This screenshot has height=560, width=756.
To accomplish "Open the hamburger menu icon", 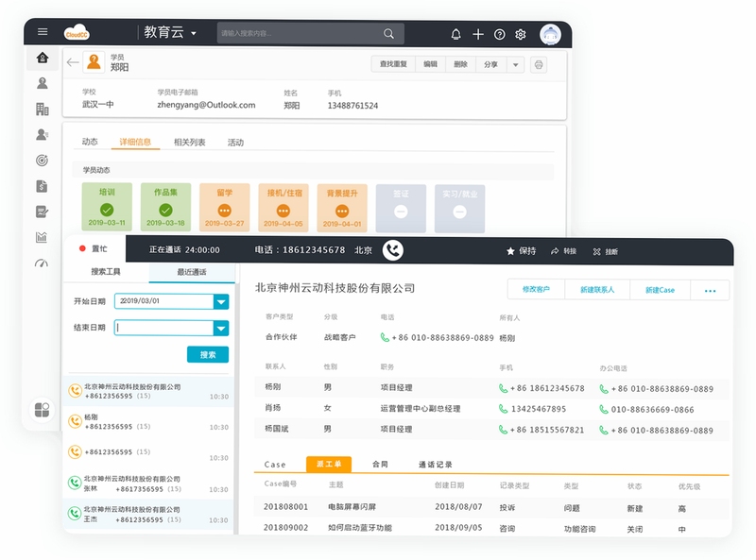I will pos(43,32).
